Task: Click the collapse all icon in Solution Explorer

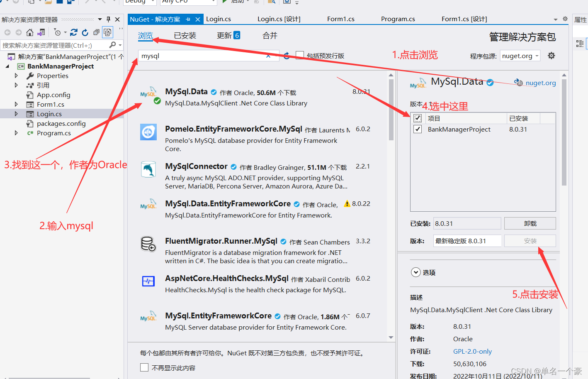Action: coord(96,32)
